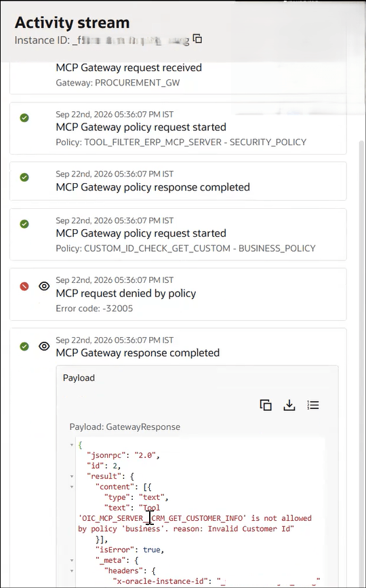366x588 pixels.
Task: Click the "id": 2 line
Action: [x=104, y=466]
